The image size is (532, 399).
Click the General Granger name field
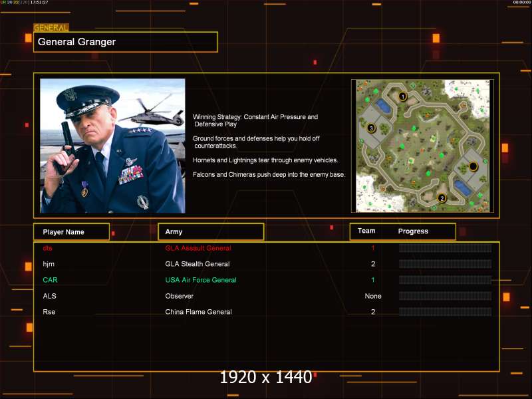click(x=126, y=42)
